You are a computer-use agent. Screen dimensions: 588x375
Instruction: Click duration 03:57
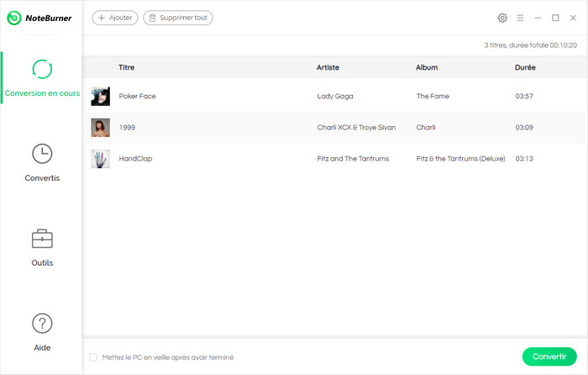pyautogui.click(x=524, y=96)
